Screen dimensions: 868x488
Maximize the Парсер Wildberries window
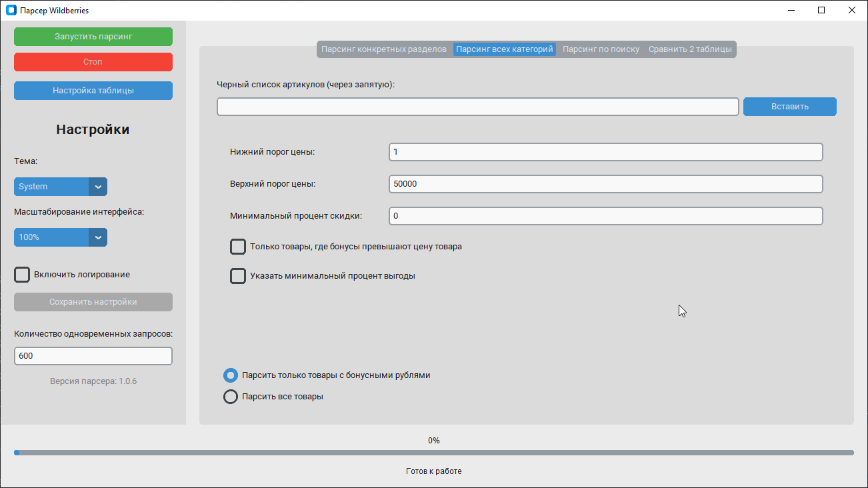822,11
